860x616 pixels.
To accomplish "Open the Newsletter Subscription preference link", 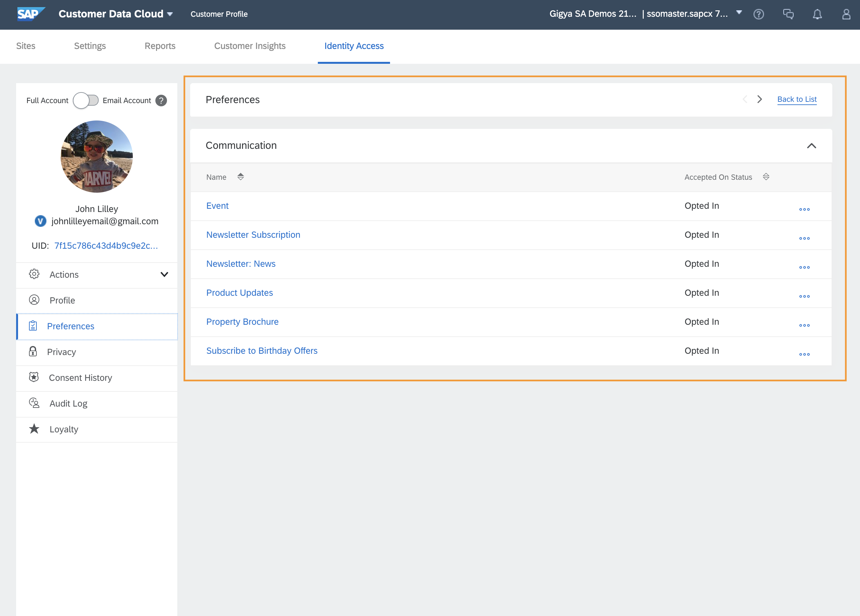I will click(x=253, y=235).
